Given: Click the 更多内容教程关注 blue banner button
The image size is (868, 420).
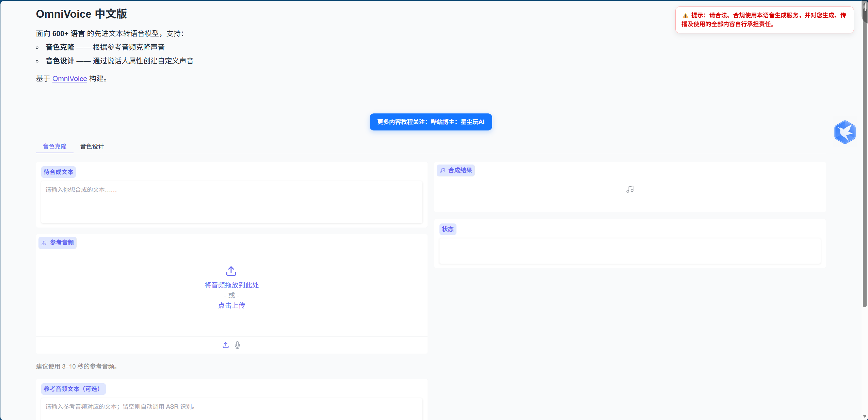Looking at the screenshot, I should pyautogui.click(x=431, y=122).
